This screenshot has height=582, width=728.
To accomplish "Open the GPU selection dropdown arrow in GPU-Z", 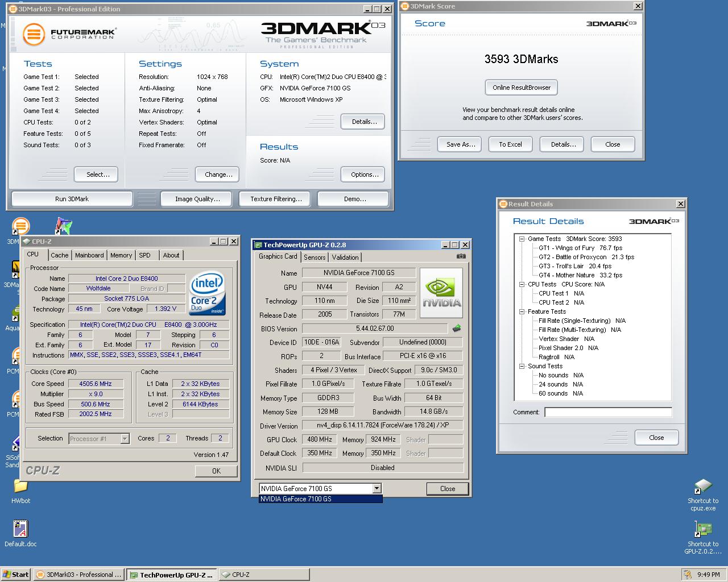I will (377, 488).
